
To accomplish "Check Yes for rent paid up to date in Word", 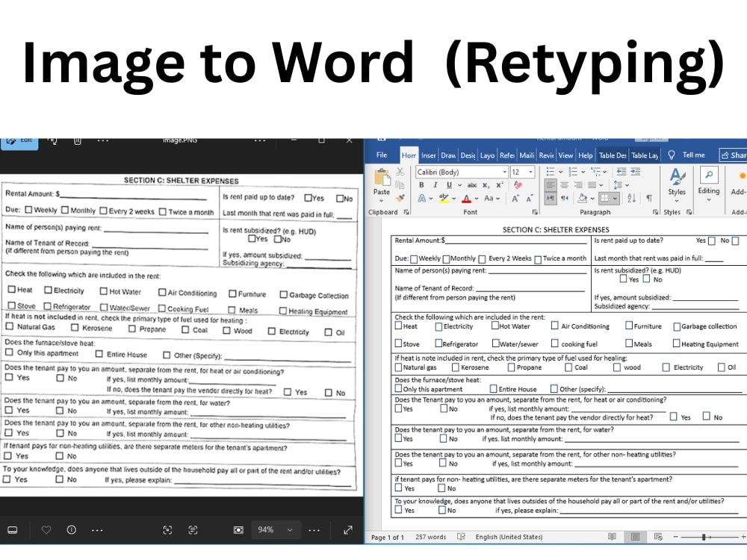I will point(712,241).
